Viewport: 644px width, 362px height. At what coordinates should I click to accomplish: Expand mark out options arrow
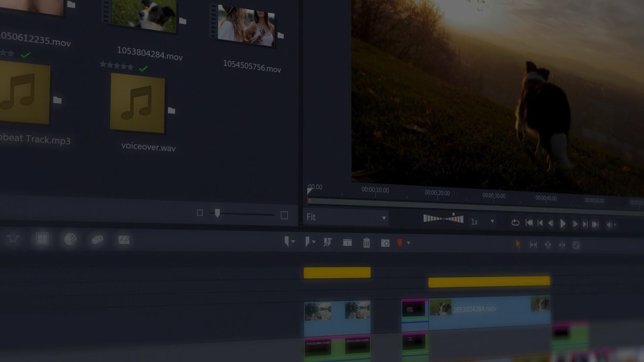tap(314, 242)
